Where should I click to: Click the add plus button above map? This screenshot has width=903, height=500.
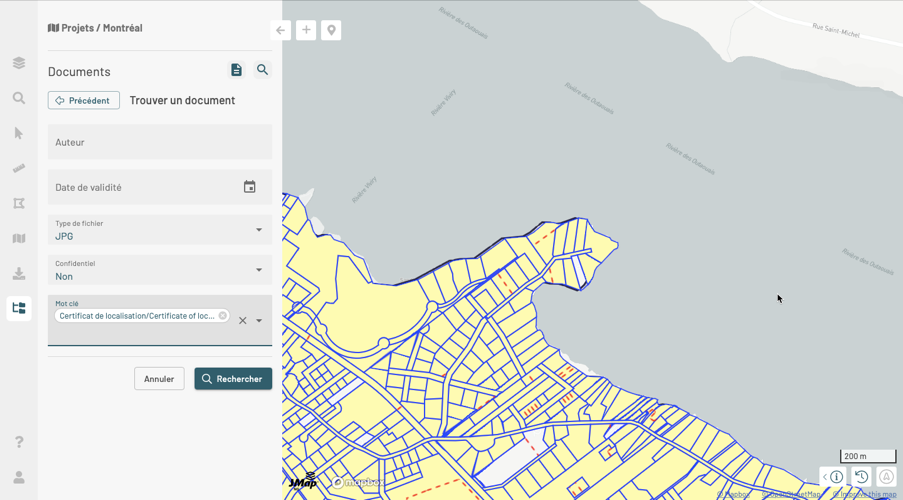[x=306, y=30]
